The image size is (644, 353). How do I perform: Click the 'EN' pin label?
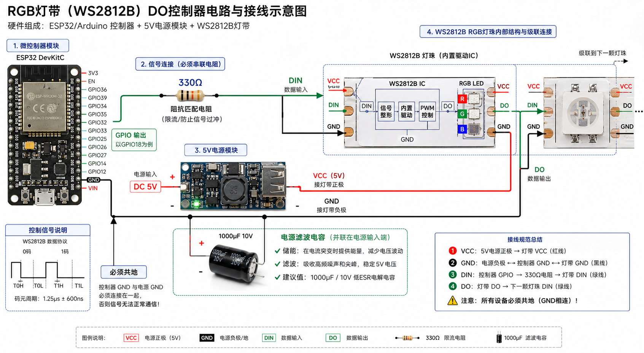(91, 81)
